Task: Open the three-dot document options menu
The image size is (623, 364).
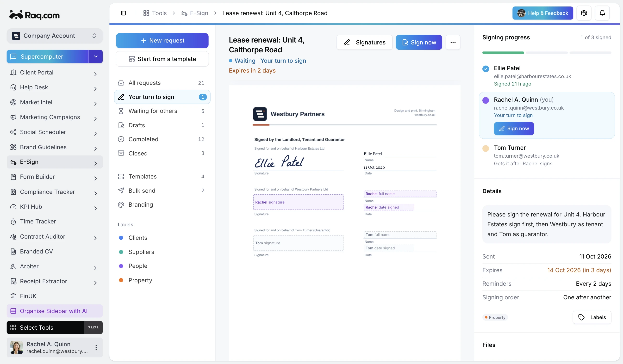Action: point(453,42)
